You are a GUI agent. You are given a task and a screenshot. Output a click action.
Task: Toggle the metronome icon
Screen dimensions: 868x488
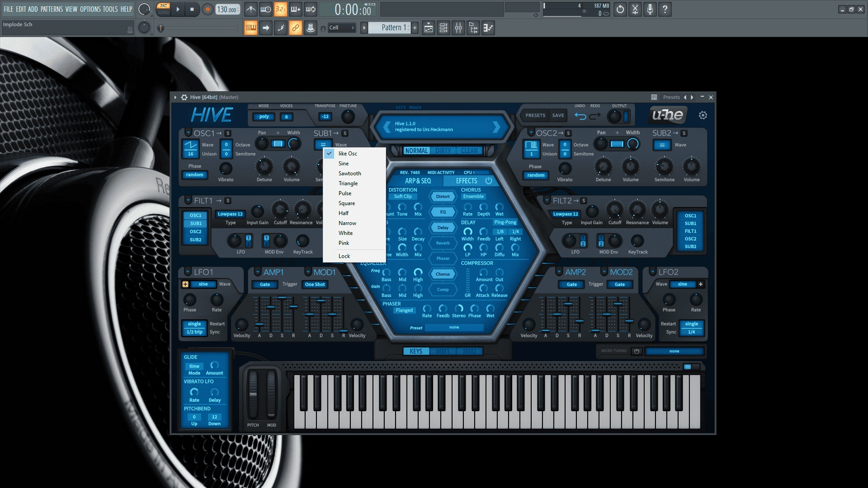(251, 9)
